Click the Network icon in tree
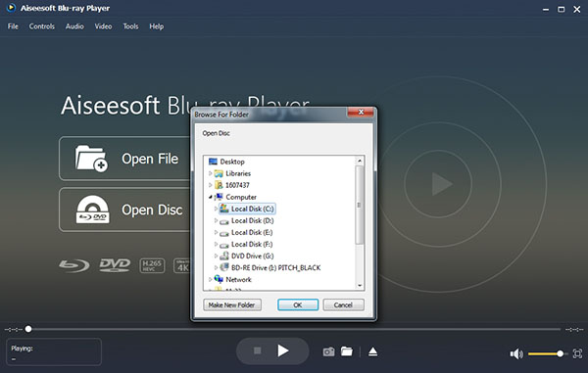Image resolution: width=588 pixels, height=373 pixels. tap(219, 279)
